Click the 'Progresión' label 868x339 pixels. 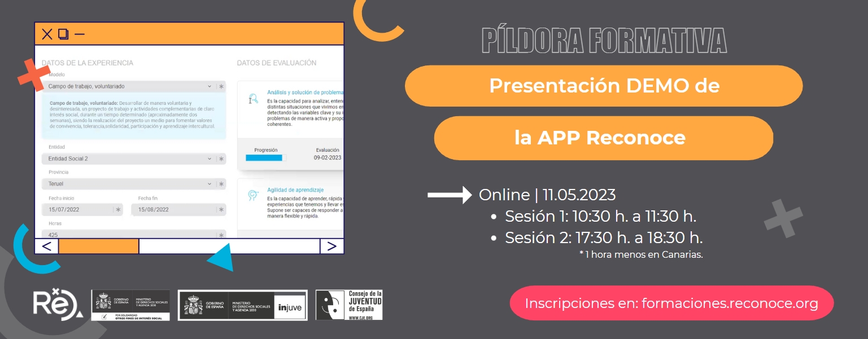click(x=266, y=150)
